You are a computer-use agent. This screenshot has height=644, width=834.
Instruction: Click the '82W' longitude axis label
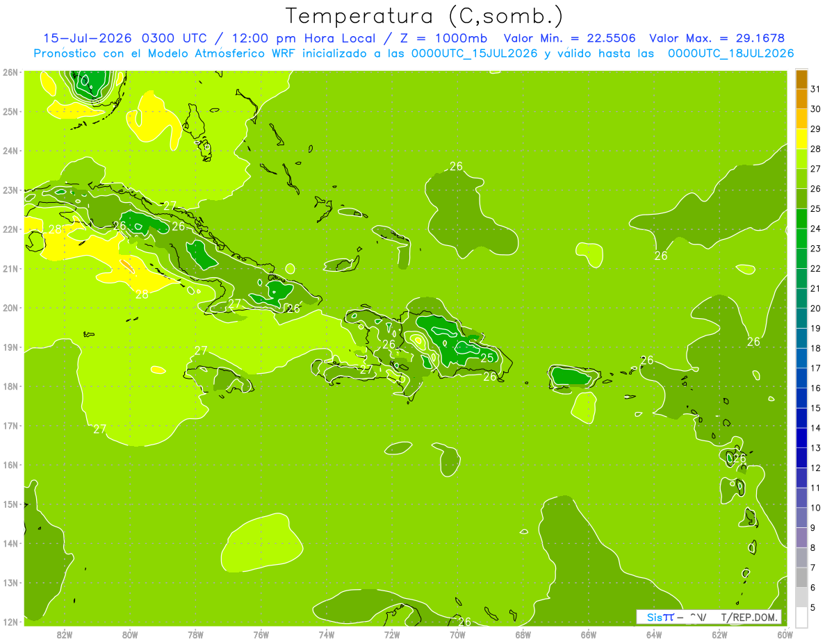point(64,634)
